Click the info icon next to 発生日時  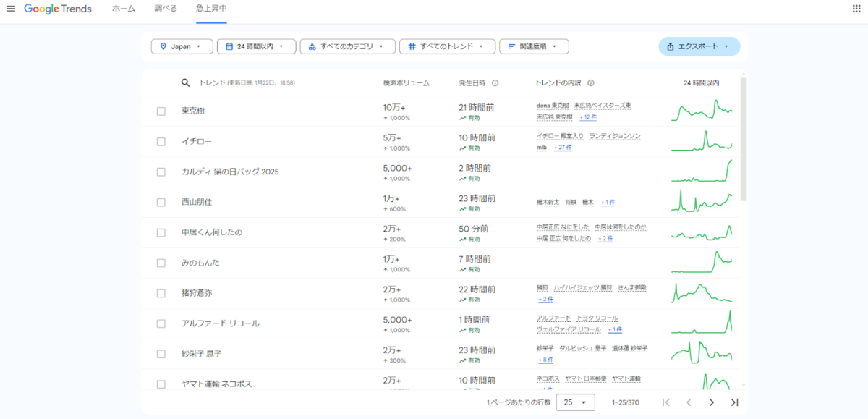click(495, 82)
